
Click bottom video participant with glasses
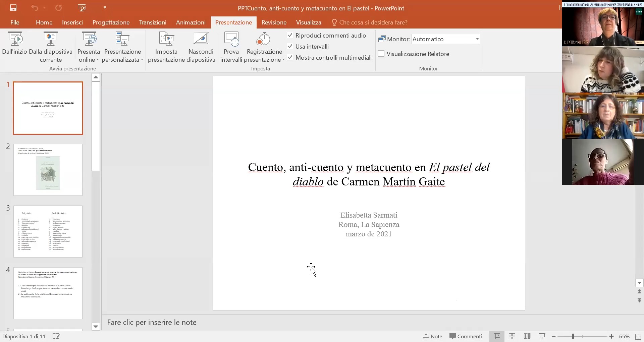(603, 162)
